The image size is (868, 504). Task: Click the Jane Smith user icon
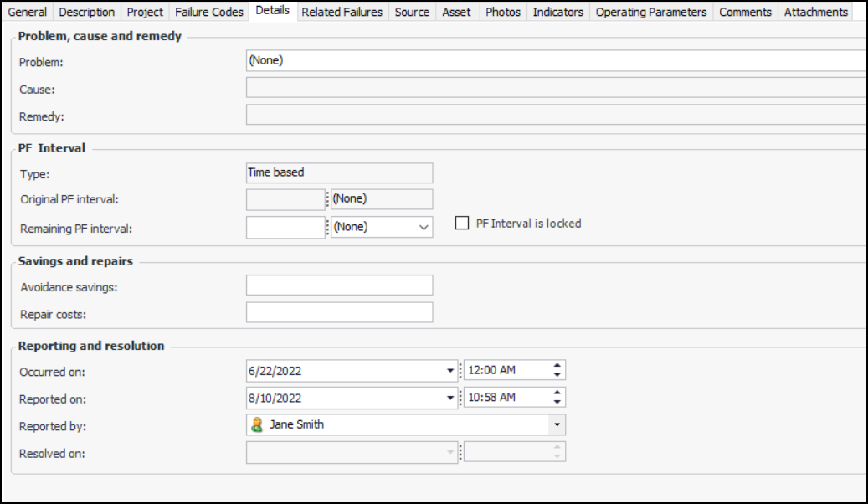click(257, 424)
